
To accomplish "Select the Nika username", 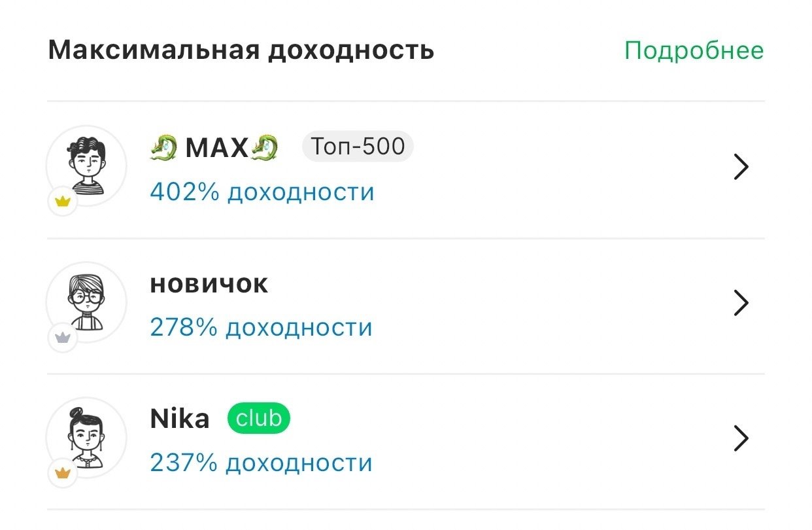I will pos(180,419).
